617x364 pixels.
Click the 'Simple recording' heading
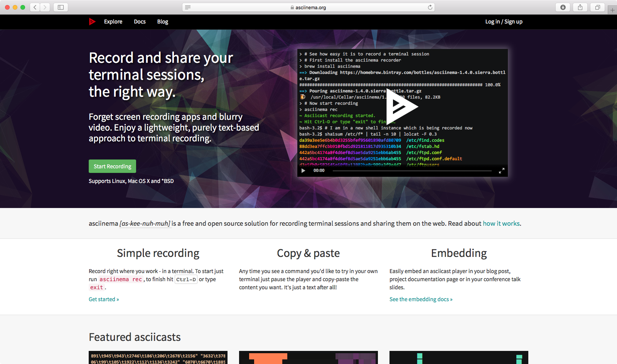tap(158, 253)
